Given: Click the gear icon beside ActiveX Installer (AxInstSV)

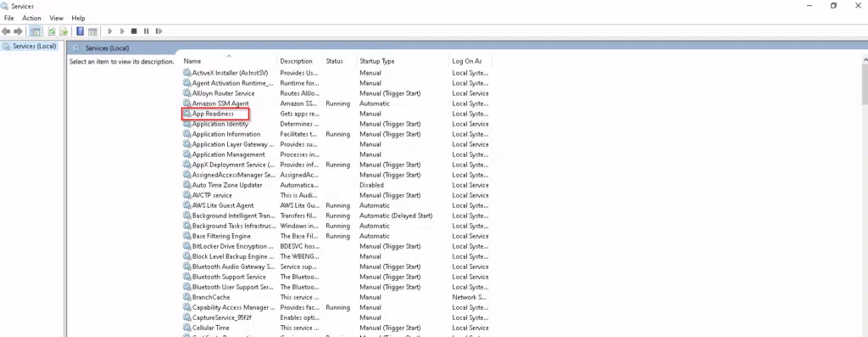Looking at the screenshot, I should point(187,73).
